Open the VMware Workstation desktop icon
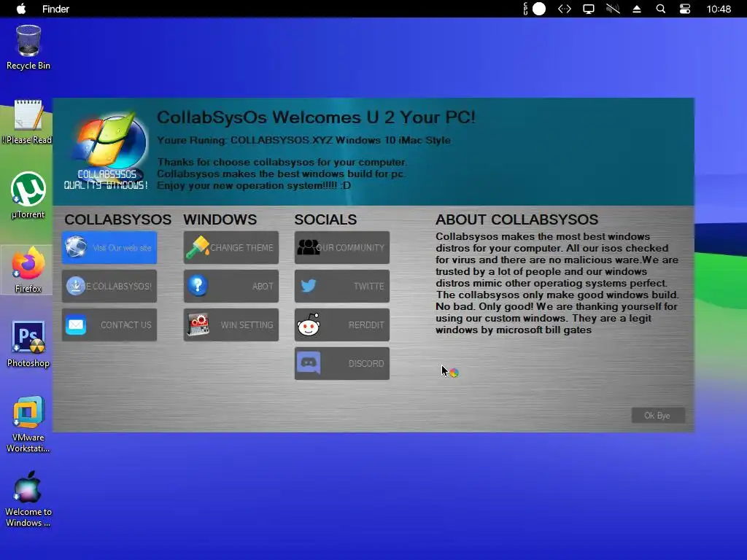The image size is (747, 560). 28,424
